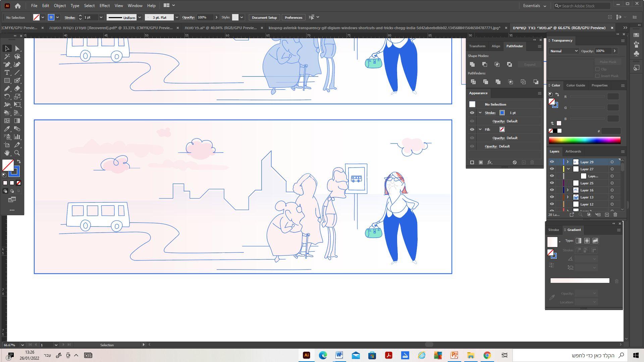Toggle visibility of Layer 13
The image size is (644, 362).
tap(552, 197)
